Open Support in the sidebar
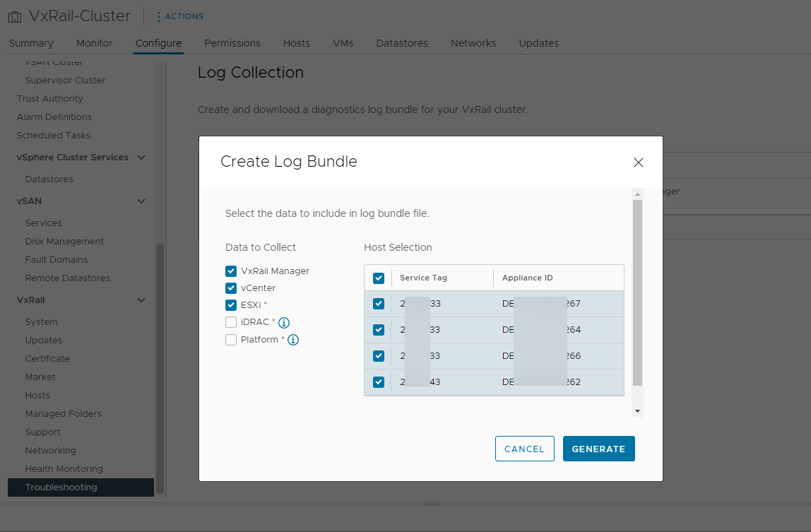 43,432
